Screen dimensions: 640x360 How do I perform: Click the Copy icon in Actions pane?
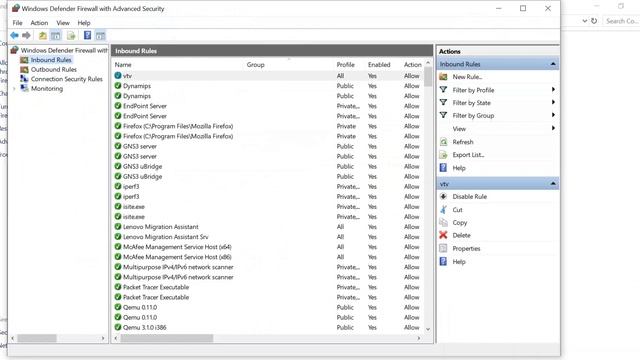[443, 222]
